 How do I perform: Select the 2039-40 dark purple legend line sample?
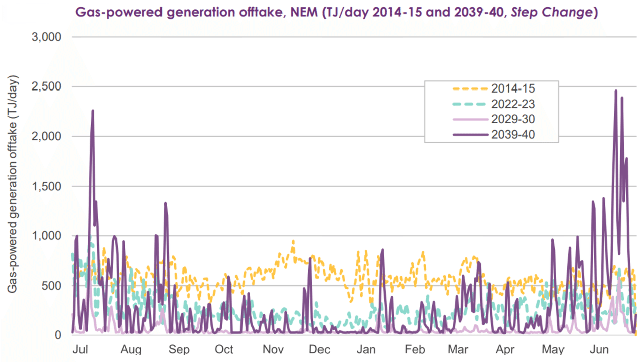[471, 135]
